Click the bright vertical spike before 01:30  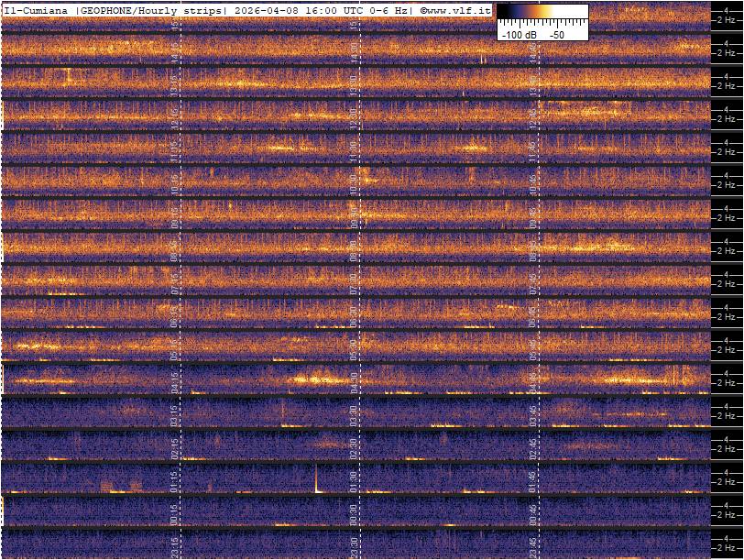[316, 478]
